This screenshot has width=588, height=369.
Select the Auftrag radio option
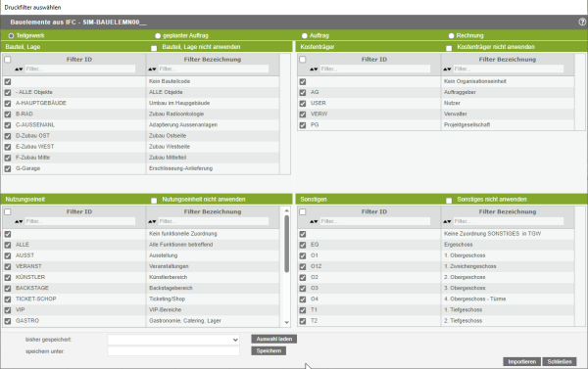pos(305,36)
